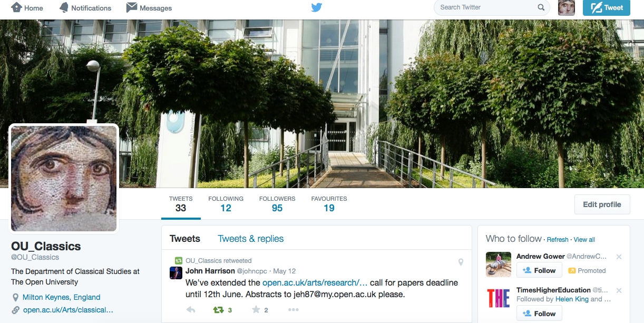Click the Edit profile button

click(x=602, y=204)
